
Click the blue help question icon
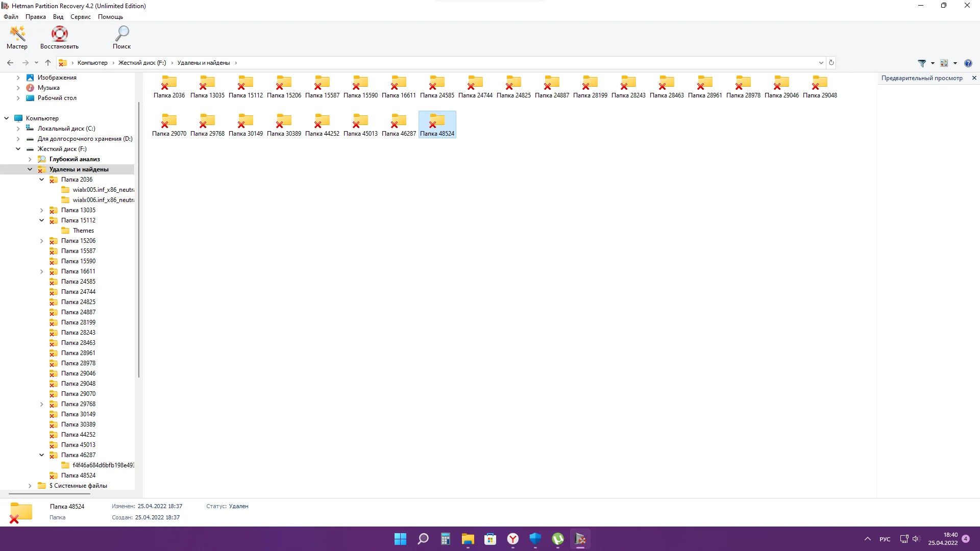[x=968, y=63]
